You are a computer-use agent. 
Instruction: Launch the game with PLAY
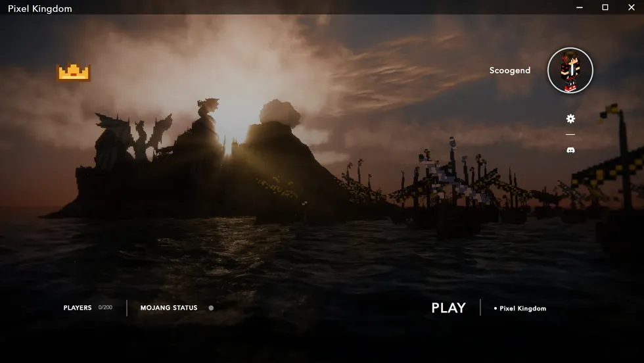pyautogui.click(x=448, y=308)
